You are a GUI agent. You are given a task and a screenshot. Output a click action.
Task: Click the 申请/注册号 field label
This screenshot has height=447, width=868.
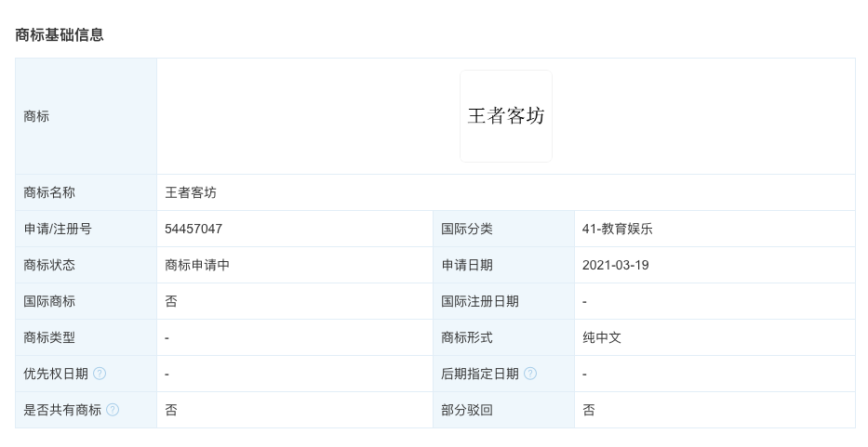pos(58,229)
